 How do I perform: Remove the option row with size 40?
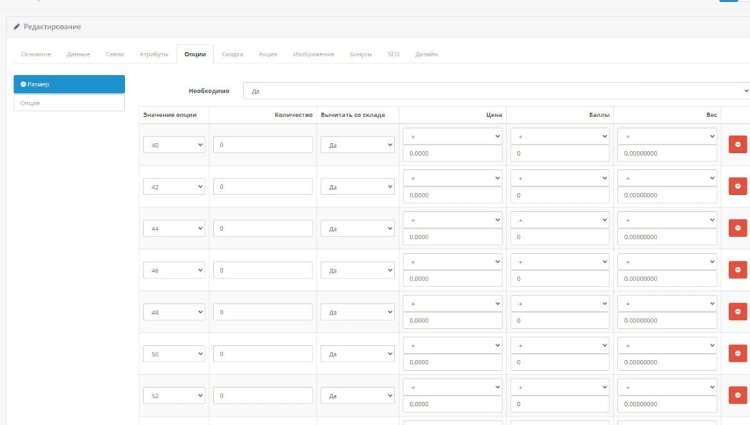pyautogui.click(x=738, y=144)
